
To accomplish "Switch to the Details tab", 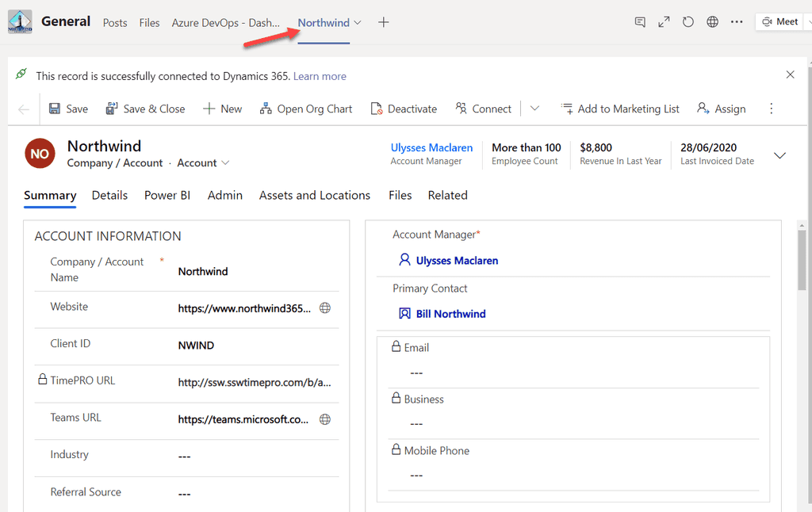I will (x=109, y=195).
